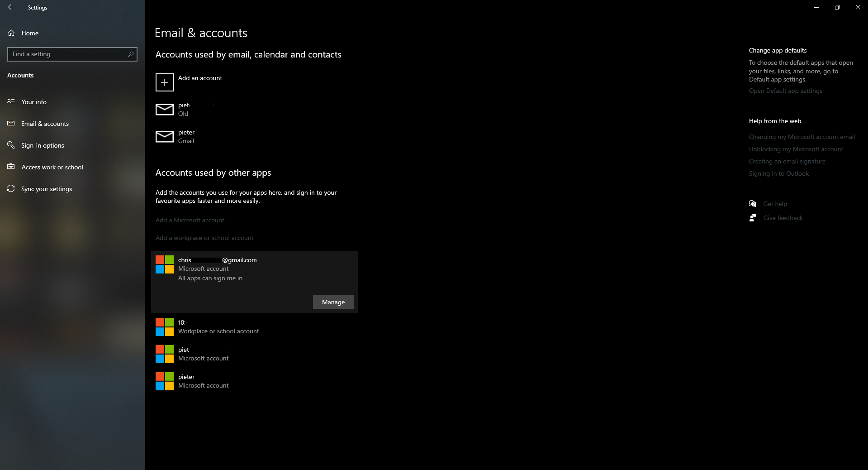The width and height of the screenshot is (868, 470).
Task: Go back using the Settings back arrow
Action: 11,7
